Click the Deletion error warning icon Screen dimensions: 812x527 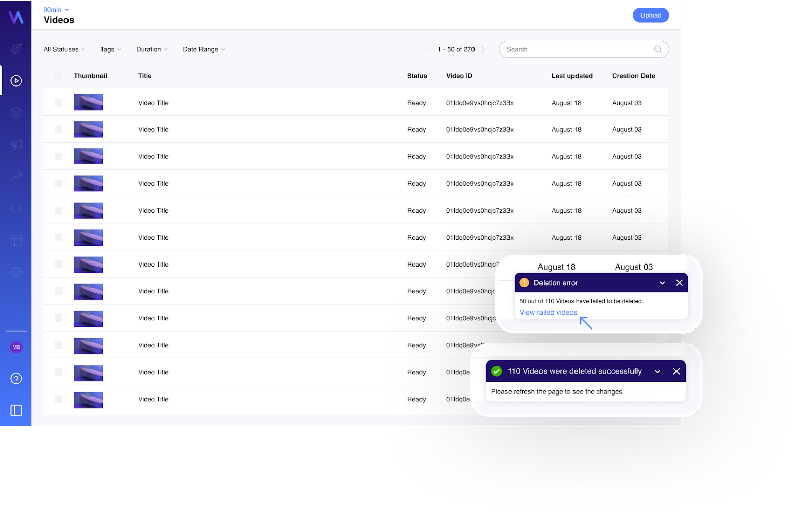click(x=524, y=283)
